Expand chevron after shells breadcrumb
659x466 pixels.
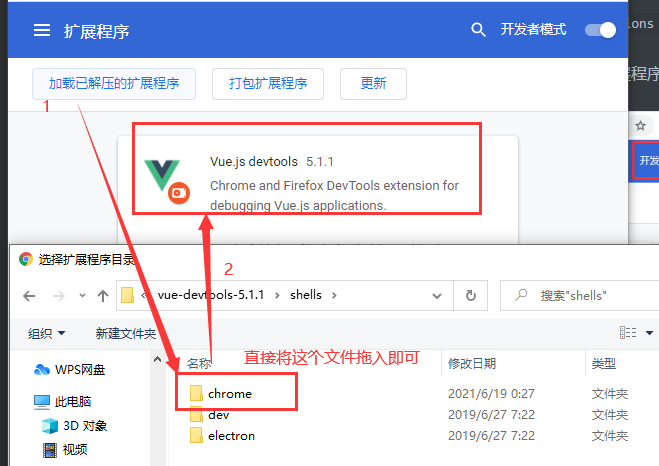334,295
